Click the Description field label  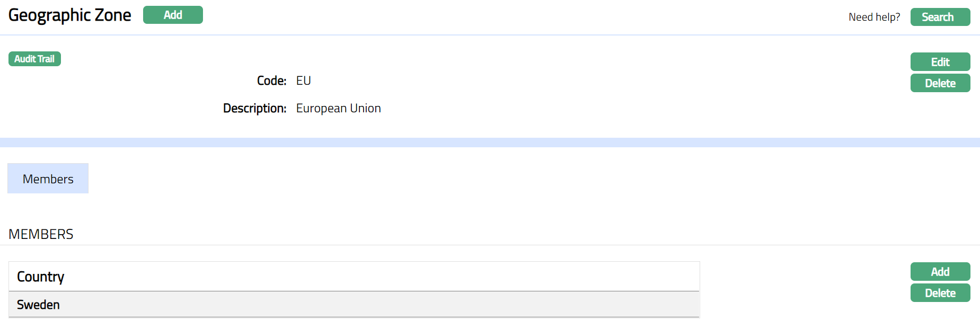(254, 108)
